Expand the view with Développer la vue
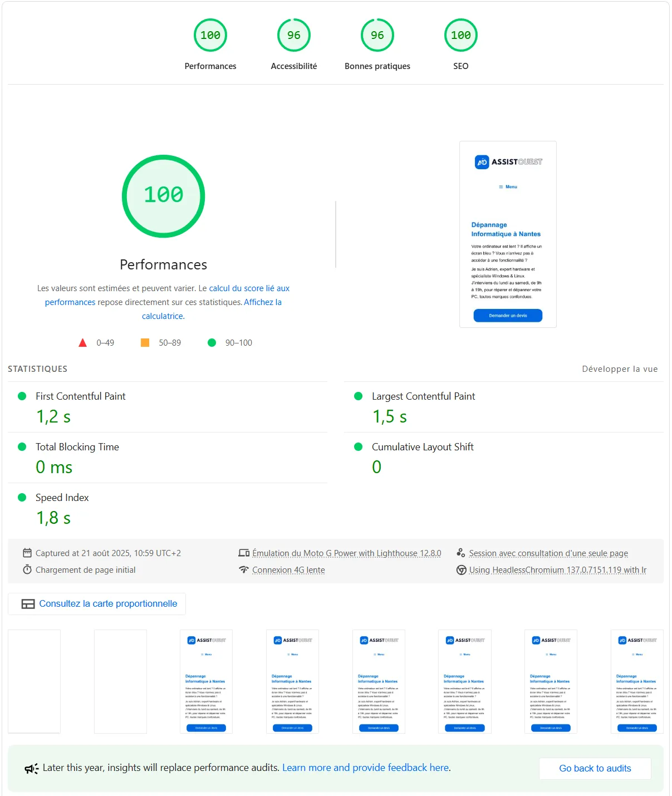 point(619,369)
